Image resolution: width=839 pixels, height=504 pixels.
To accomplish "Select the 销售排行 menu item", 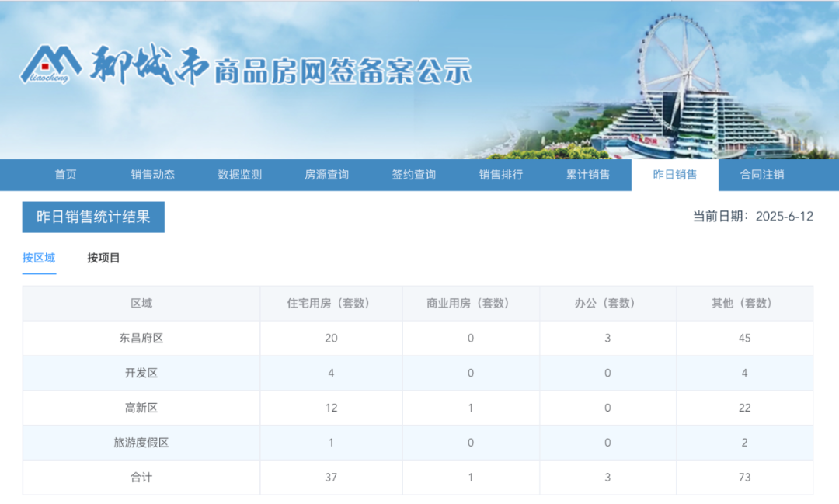I will pos(501,175).
